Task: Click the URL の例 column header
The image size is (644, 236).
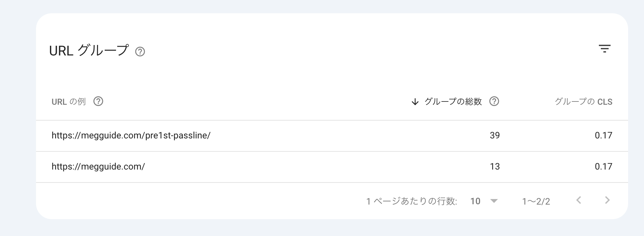Action: 68,102
